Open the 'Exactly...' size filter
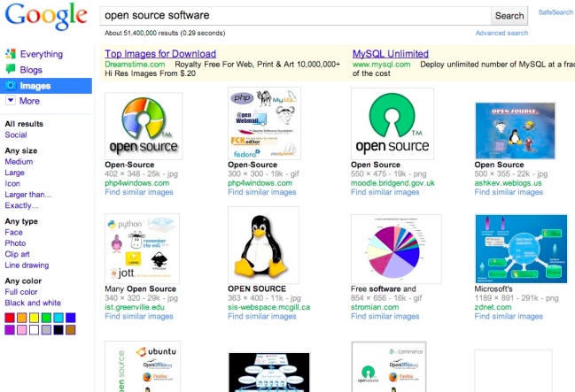This screenshot has height=392, width=575. tap(22, 205)
